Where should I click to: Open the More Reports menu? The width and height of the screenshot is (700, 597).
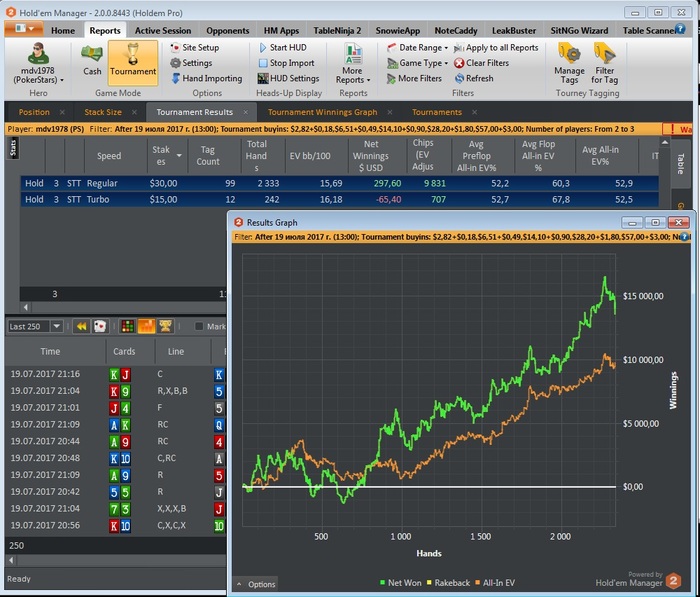353,63
